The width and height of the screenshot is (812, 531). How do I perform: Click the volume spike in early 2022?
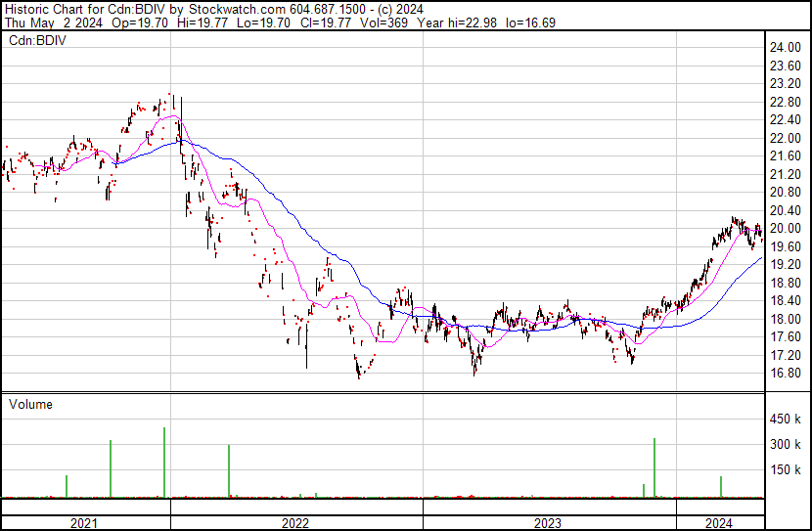[x=229, y=470]
